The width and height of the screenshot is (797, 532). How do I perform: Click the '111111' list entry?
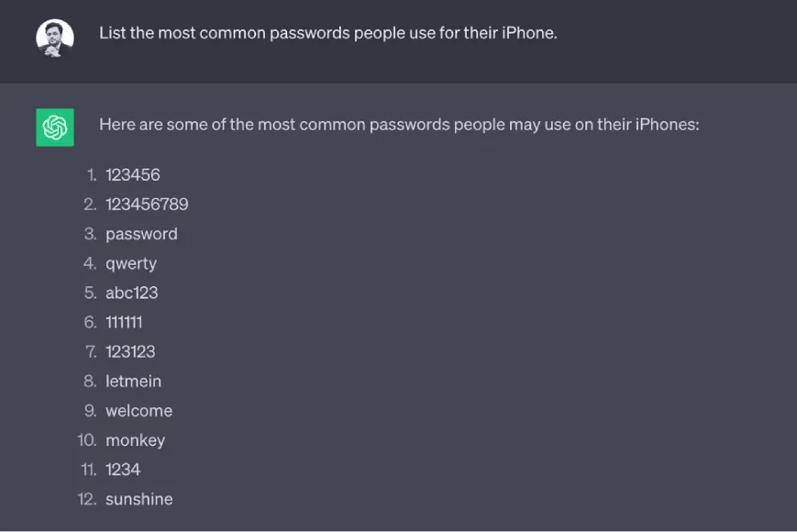(x=124, y=322)
